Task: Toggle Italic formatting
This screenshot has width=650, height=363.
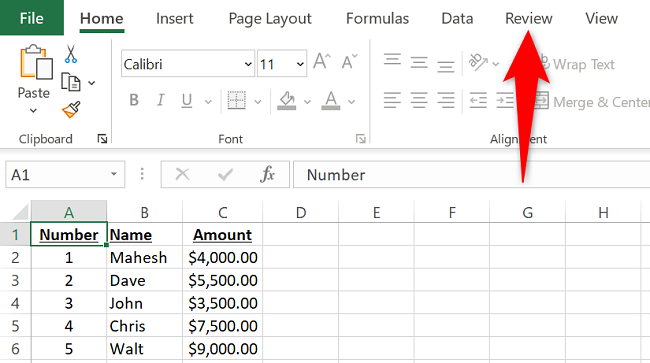Action: pyautogui.click(x=160, y=100)
